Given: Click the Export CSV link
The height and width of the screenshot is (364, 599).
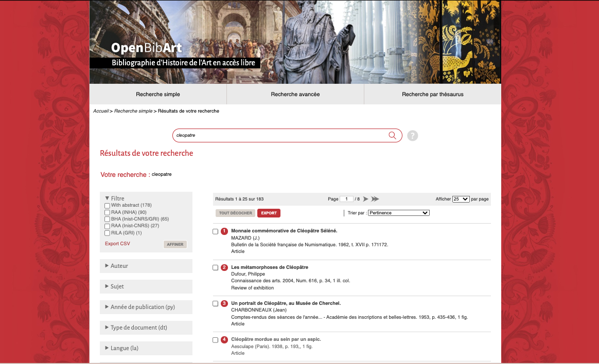Looking at the screenshot, I should [117, 244].
